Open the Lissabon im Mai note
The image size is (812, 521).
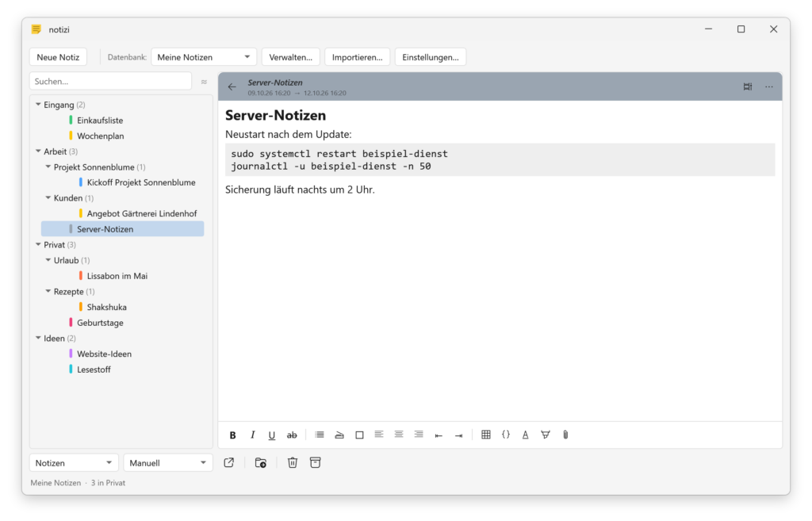click(117, 276)
